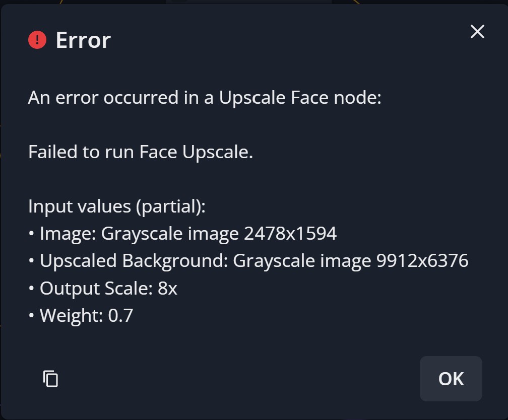Screen dimensions: 508x420
Task: Dismiss the dialog with the OK button
Action: pyautogui.click(x=451, y=379)
